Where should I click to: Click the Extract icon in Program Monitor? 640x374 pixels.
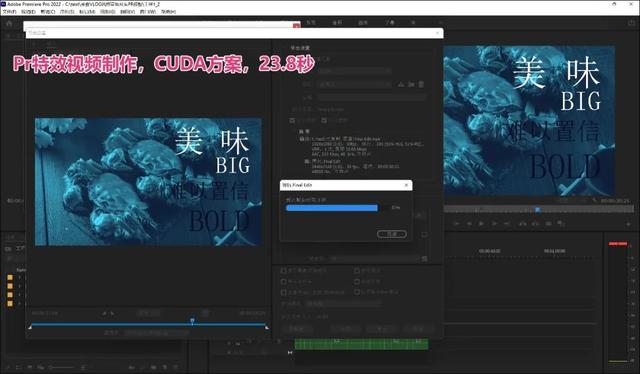pyautogui.click(x=535, y=224)
